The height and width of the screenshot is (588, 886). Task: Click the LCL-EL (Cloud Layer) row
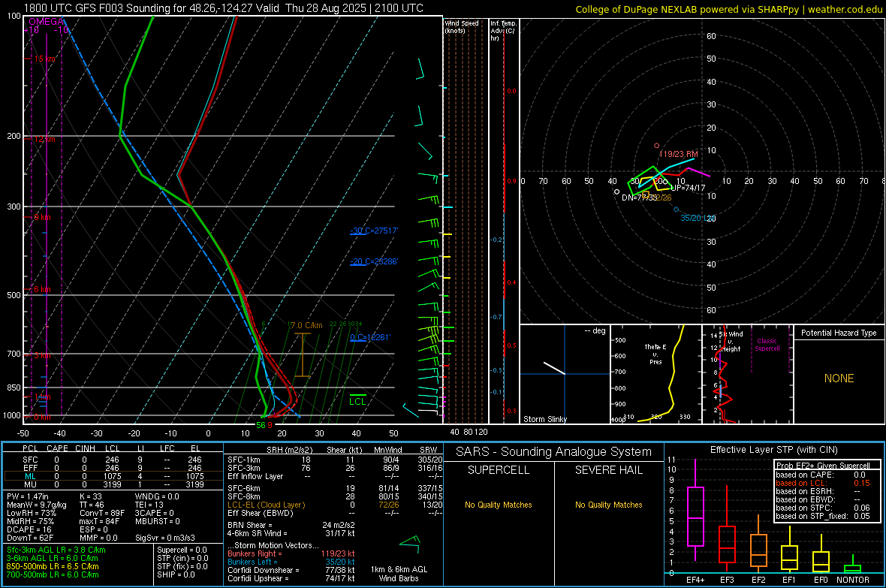[x=335, y=505]
